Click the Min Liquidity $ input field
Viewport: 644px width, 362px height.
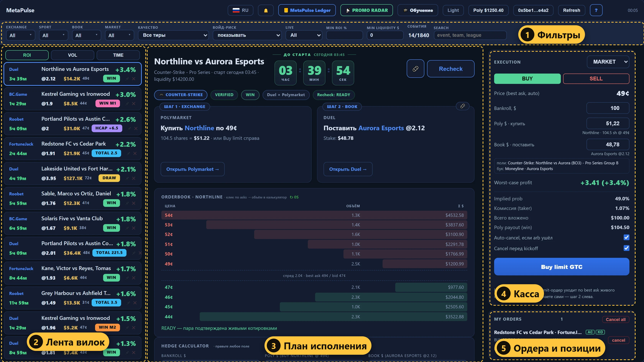tap(385, 35)
